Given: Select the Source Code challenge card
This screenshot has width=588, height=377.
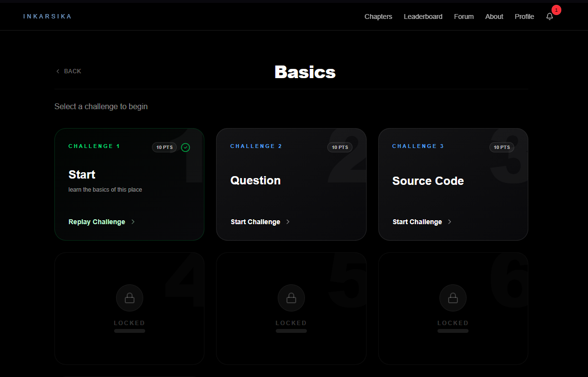Looking at the screenshot, I should click(453, 184).
